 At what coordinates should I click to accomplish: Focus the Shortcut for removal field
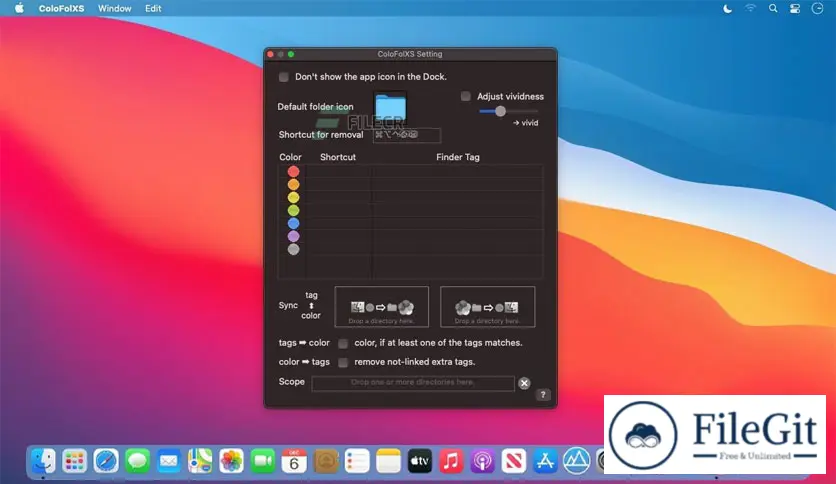pos(407,135)
